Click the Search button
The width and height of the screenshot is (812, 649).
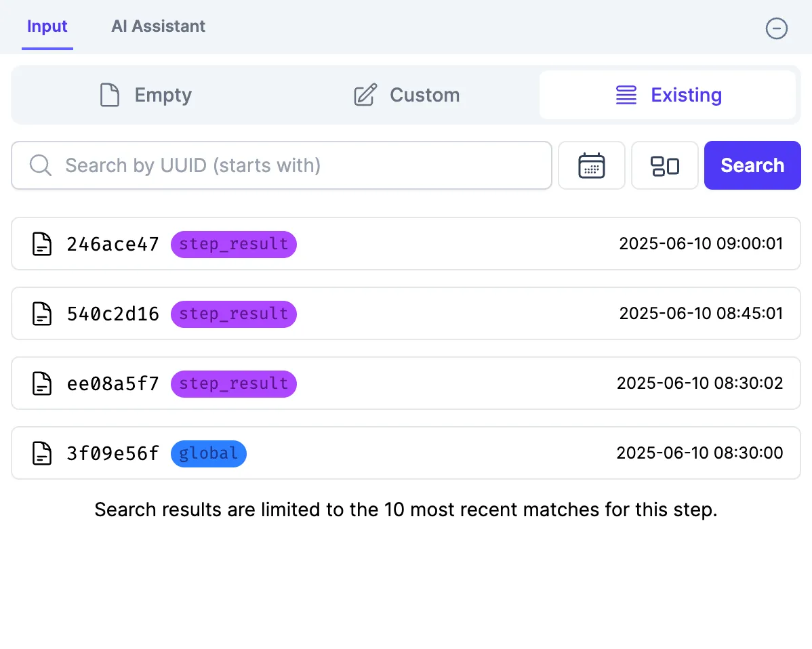click(x=752, y=165)
